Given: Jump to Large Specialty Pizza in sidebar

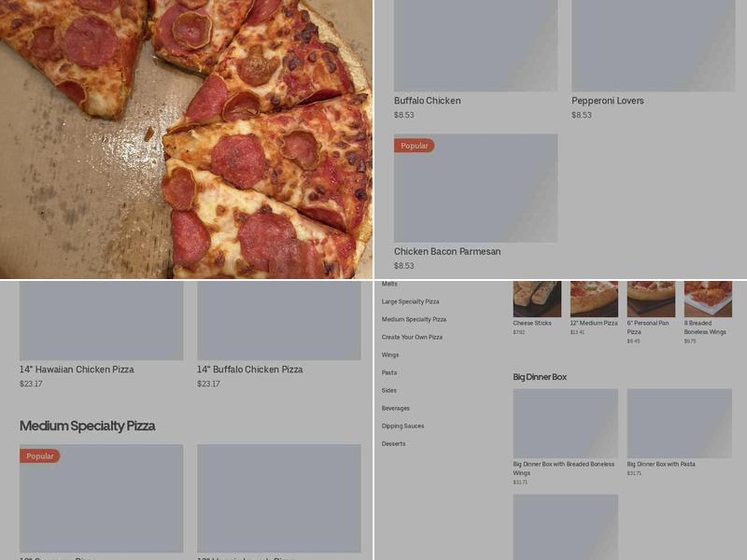Looking at the screenshot, I should pyautogui.click(x=410, y=301).
